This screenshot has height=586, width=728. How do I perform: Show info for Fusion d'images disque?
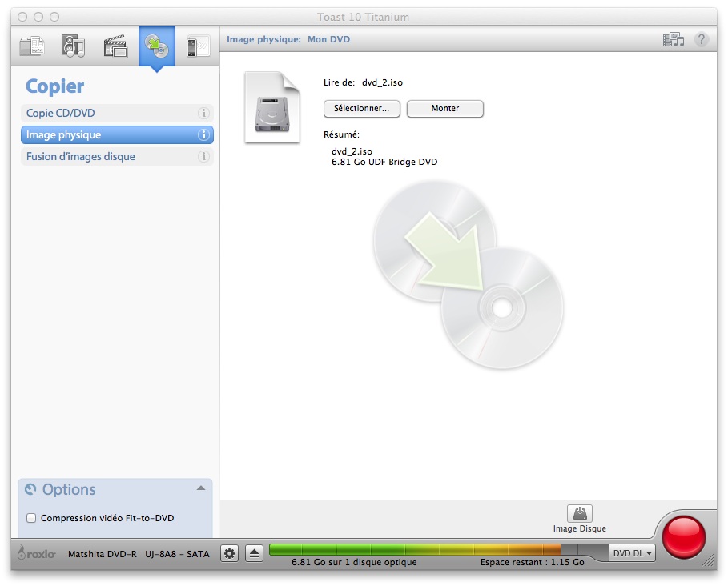click(x=203, y=157)
